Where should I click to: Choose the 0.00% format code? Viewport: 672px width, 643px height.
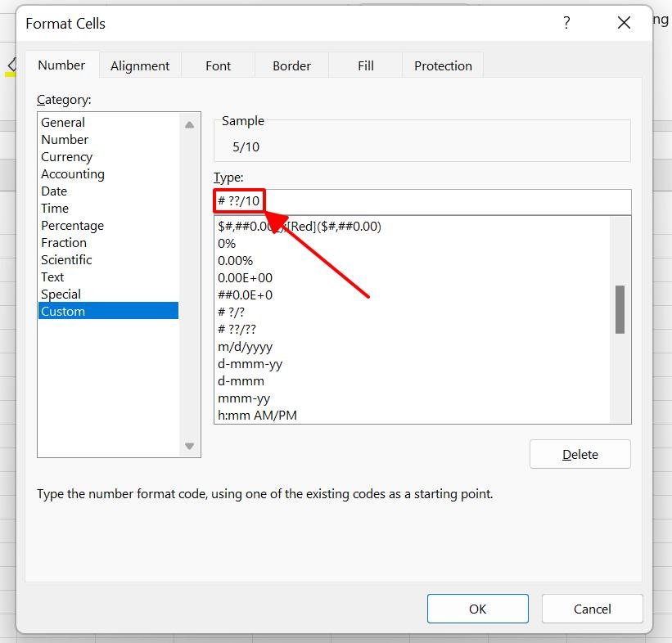pyautogui.click(x=412, y=260)
